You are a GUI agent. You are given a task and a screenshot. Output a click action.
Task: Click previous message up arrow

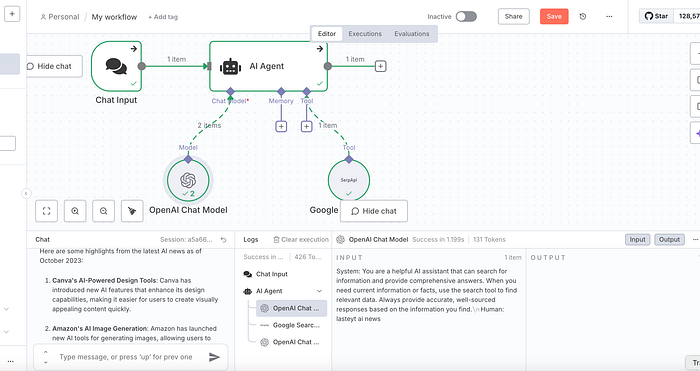pyautogui.click(x=45, y=352)
